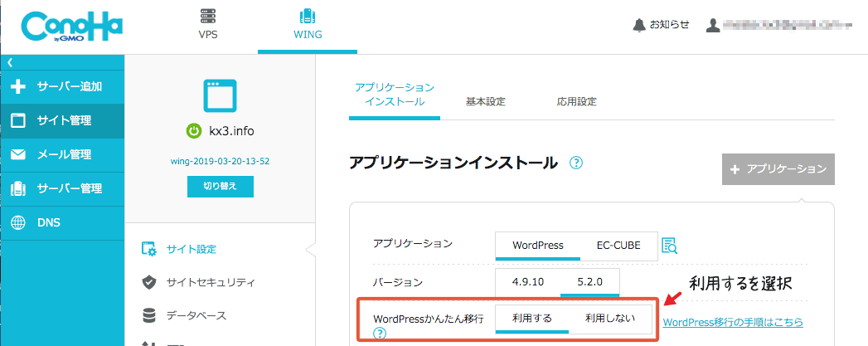
Task: Select version 5.2.0
Action: [589, 282]
